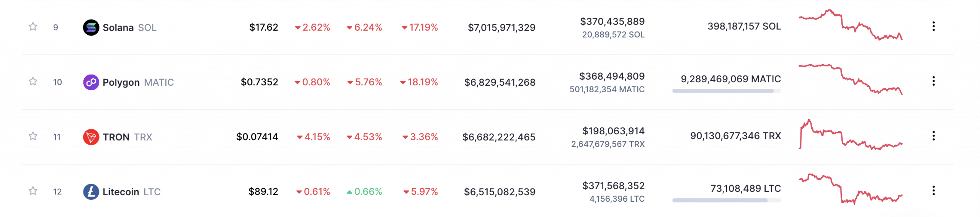Show more actions for Litecoin row
980x217 pixels.
click(933, 191)
